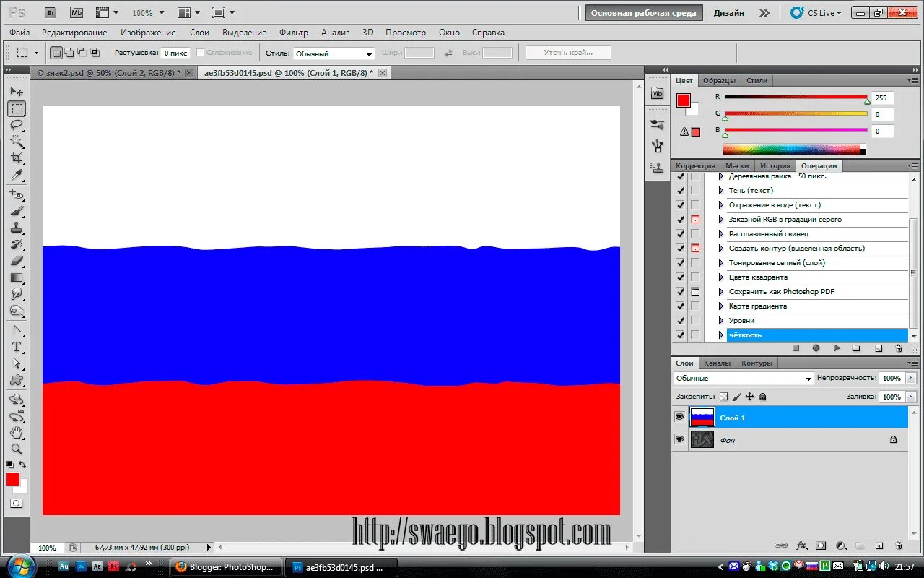Click Основная рабочая среда workspace button

click(x=644, y=13)
